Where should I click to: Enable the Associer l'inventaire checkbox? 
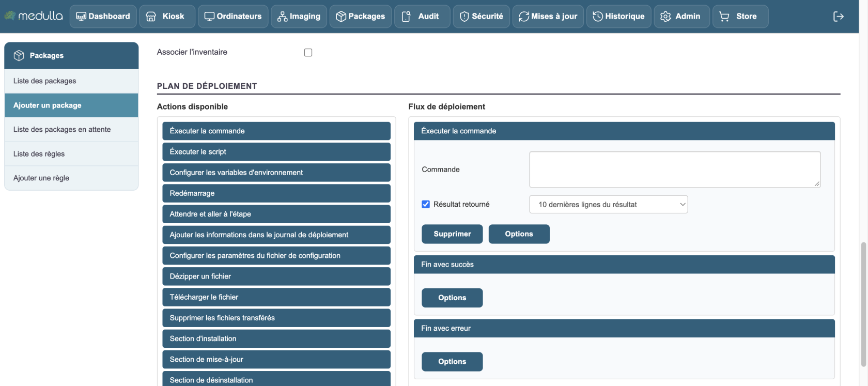(x=308, y=52)
